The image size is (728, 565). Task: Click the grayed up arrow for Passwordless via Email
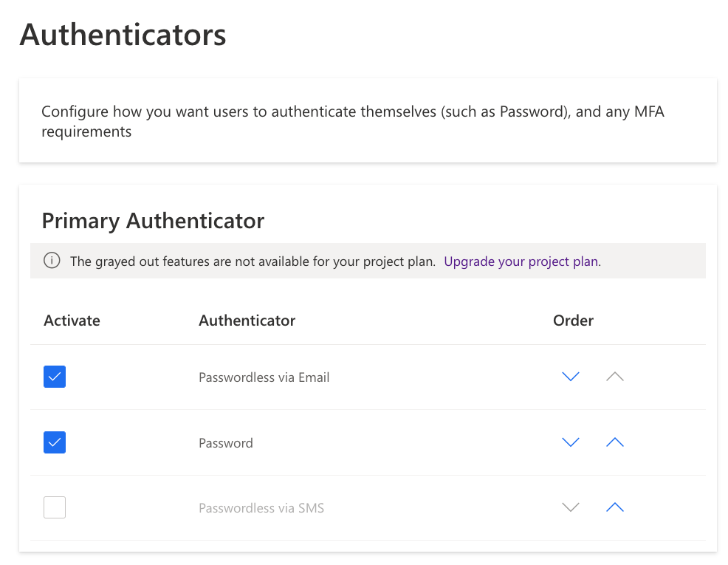pyautogui.click(x=614, y=377)
